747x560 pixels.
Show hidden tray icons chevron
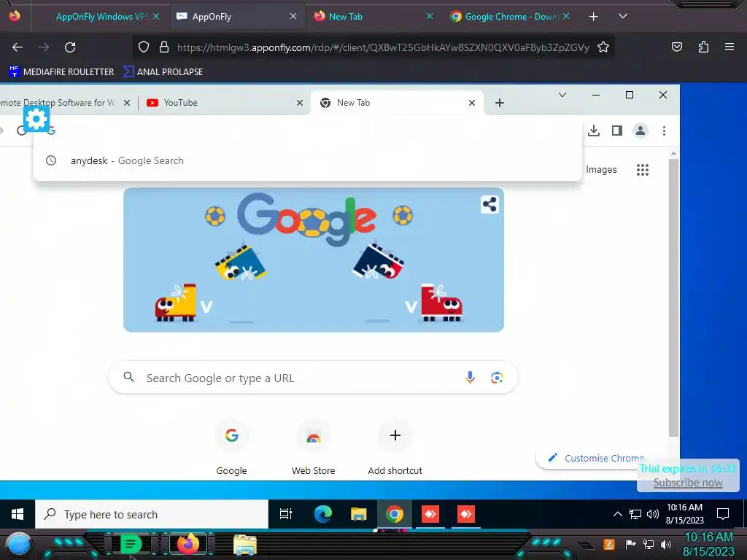pyautogui.click(x=617, y=514)
